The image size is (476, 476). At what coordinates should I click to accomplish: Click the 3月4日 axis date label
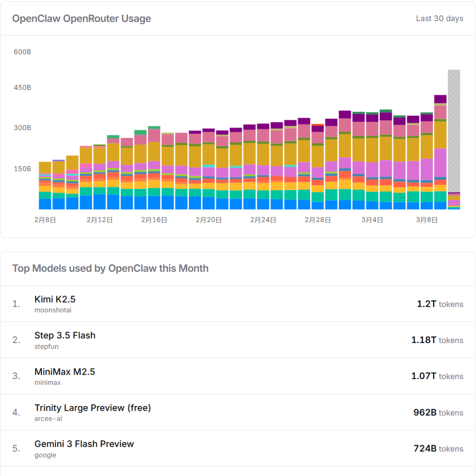(372, 220)
